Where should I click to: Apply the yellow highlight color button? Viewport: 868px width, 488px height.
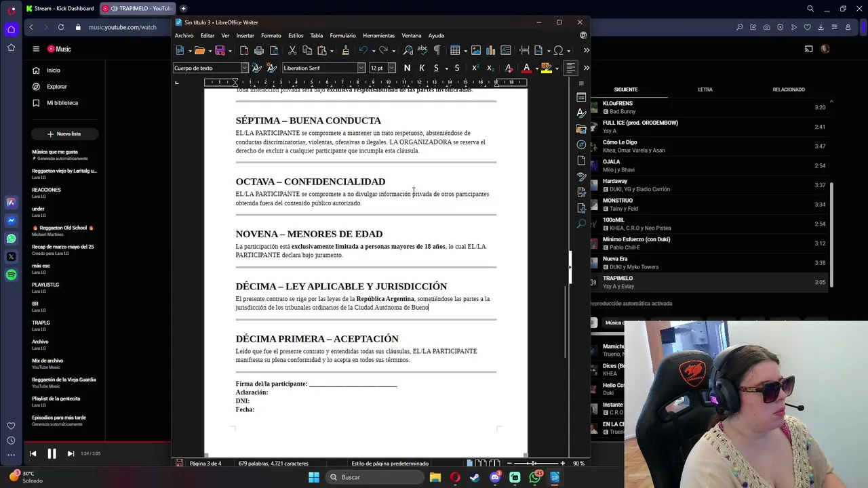(x=547, y=68)
